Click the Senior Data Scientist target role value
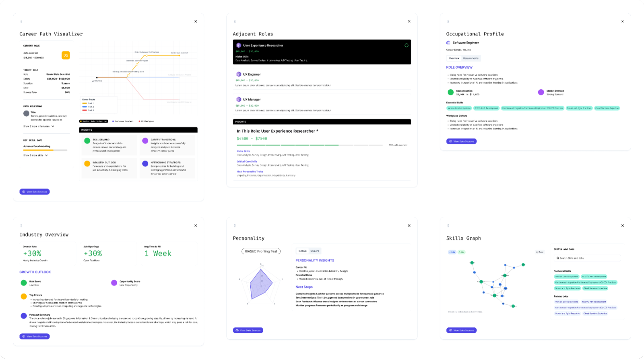This screenshot has width=644, height=359. (58, 74)
